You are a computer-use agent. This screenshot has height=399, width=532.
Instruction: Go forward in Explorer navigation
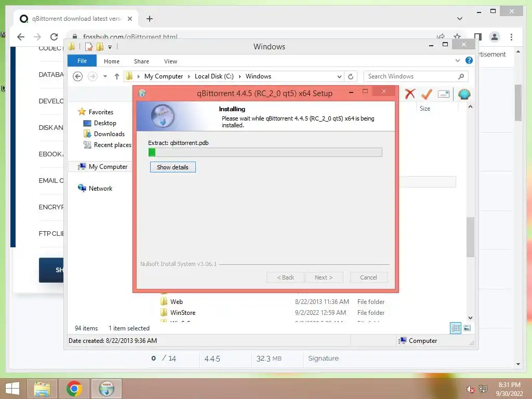[92, 76]
